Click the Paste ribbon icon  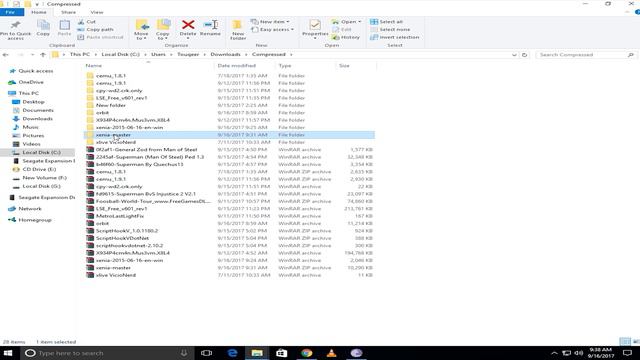[64, 28]
